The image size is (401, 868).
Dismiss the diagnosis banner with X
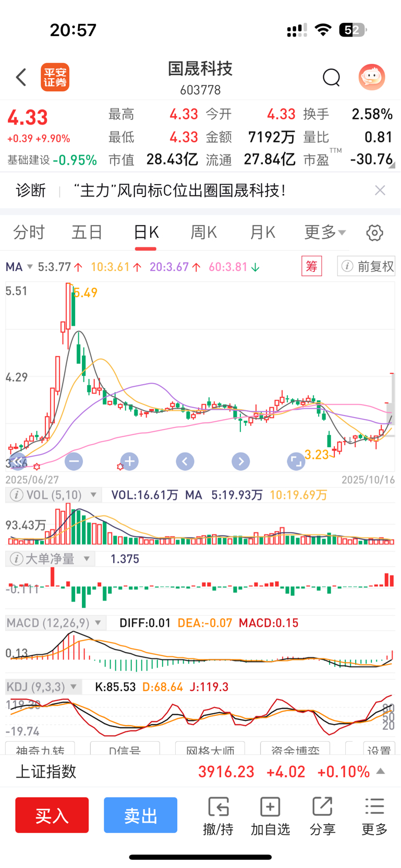[x=380, y=190]
